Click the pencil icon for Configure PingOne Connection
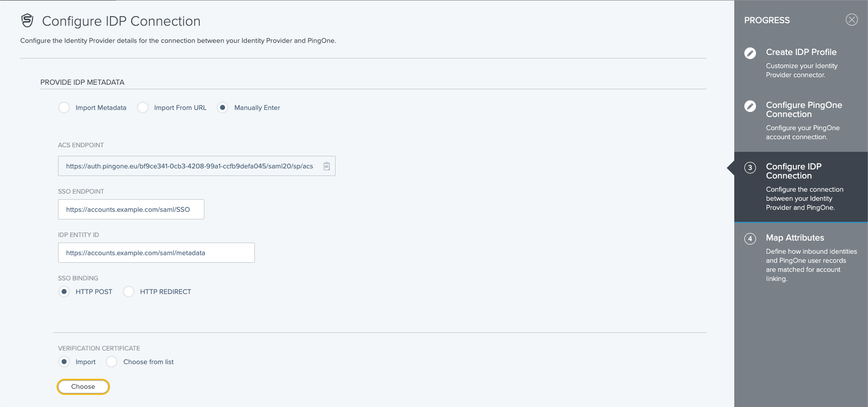Screen dimensions: 868x407 [x=750, y=106]
